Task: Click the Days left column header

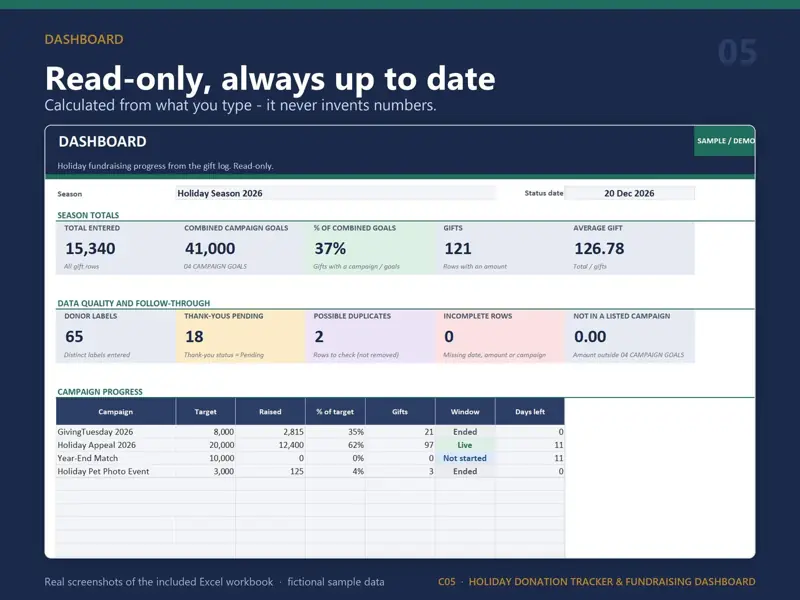Action: [530, 412]
